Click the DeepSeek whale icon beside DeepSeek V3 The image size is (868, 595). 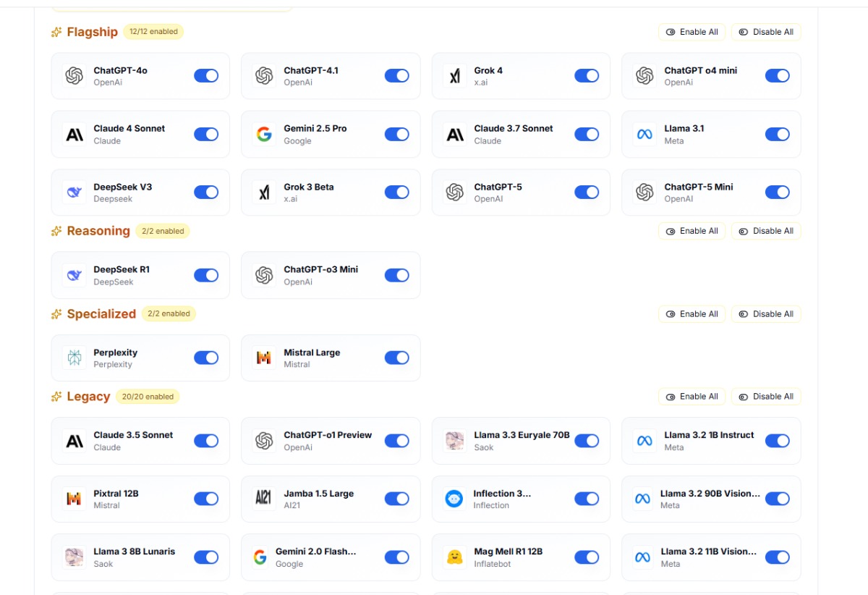click(74, 193)
